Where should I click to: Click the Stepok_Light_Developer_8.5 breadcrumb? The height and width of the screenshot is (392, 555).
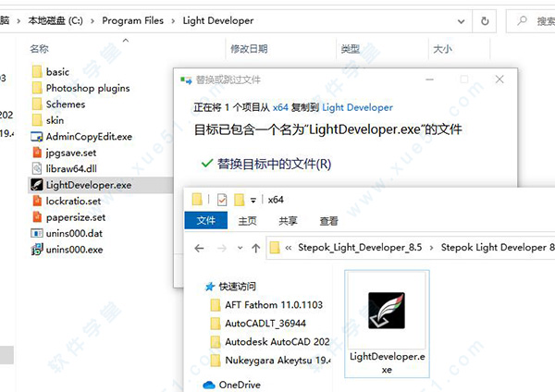pyautogui.click(x=360, y=247)
